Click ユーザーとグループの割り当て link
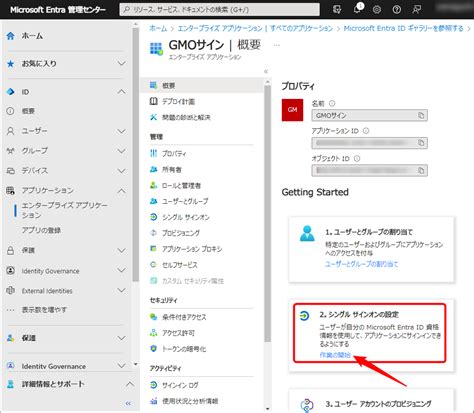 [x=361, y=264]
